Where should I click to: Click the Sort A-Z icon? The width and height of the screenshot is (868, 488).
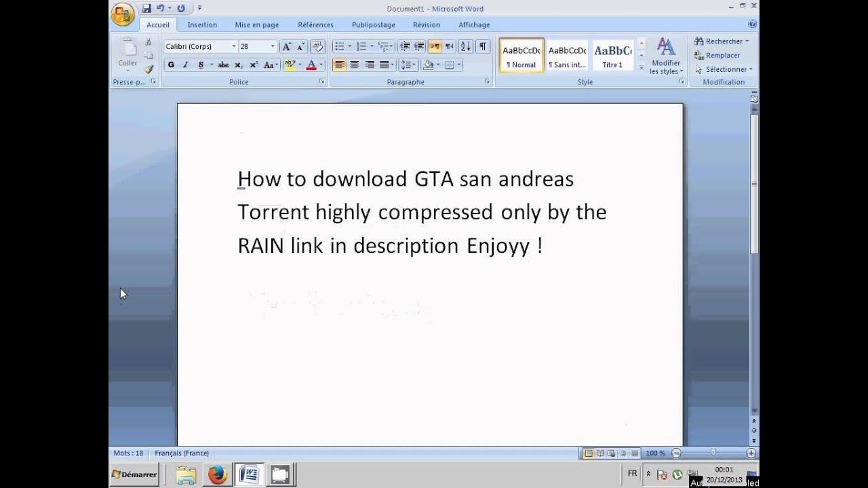pos(466,46)
